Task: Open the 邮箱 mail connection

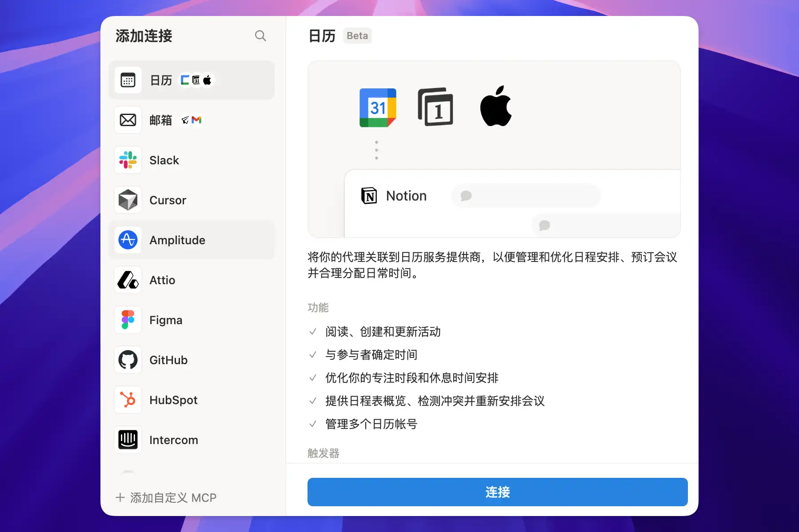Action: coord(161,120)
